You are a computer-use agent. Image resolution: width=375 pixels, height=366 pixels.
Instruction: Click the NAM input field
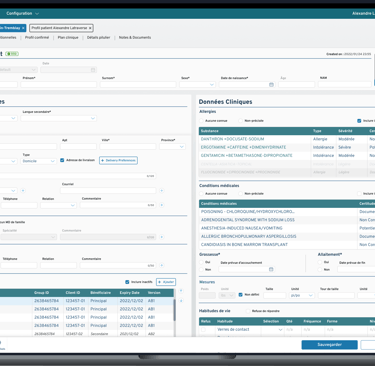[345, 85]
